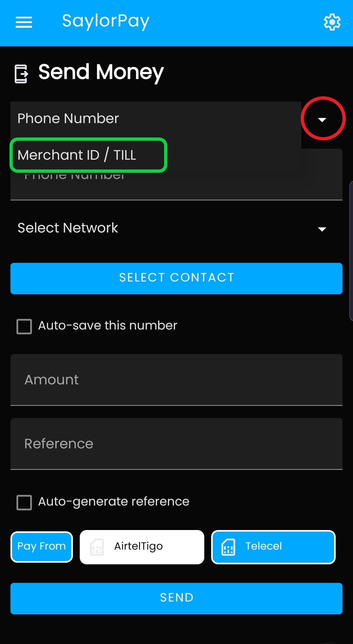Collapse the recipient type dropdown arrow

click(x=322, y=120)
